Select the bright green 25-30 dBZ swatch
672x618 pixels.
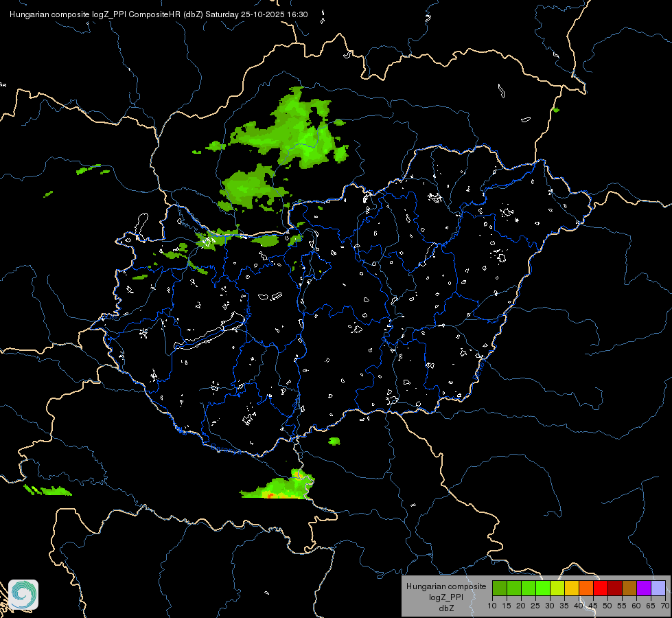(543, 588)
